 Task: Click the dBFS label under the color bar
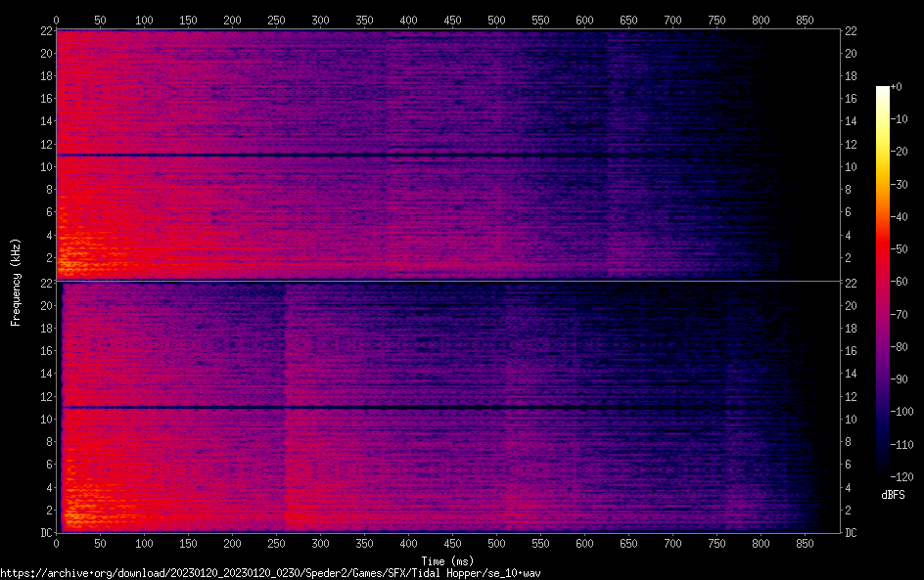tap(892, 496)
